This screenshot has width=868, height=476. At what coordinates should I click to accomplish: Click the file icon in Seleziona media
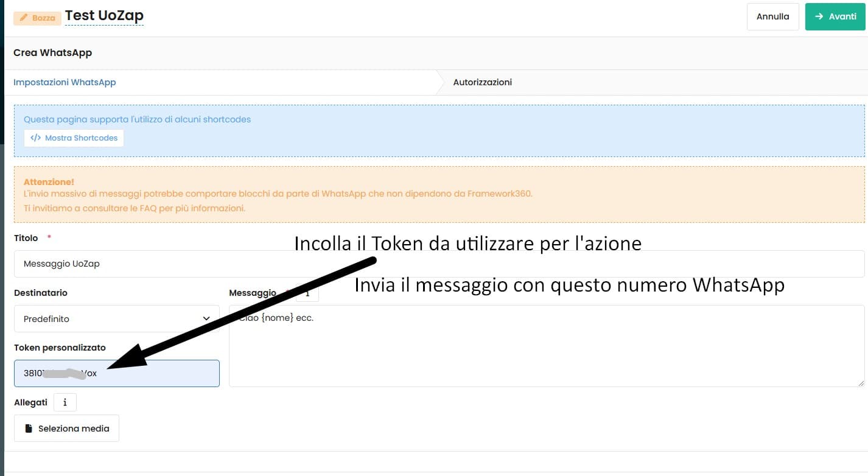(29, 429)
